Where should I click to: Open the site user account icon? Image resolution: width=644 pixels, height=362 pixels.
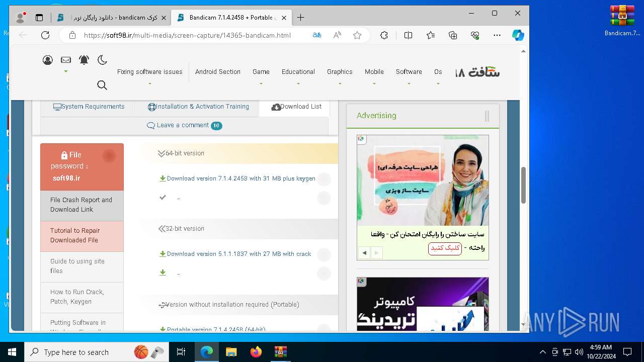coord(48,60)
